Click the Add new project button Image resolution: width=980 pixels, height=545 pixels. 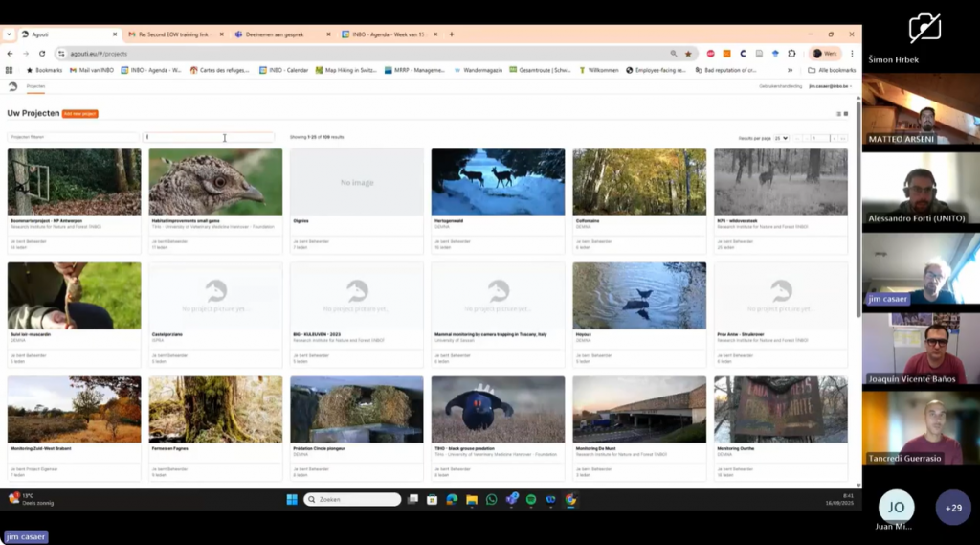pos(79,113)
